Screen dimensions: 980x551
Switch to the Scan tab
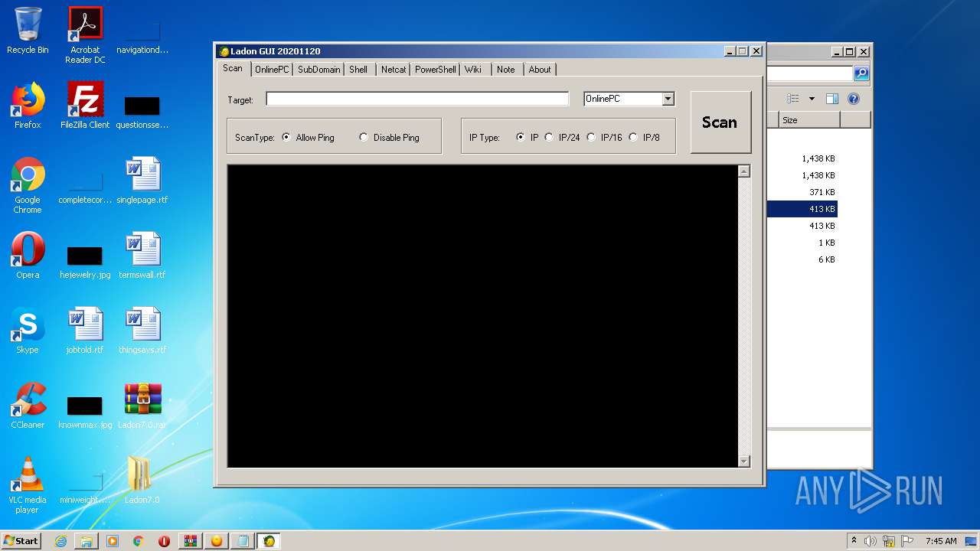pos(233,68)
